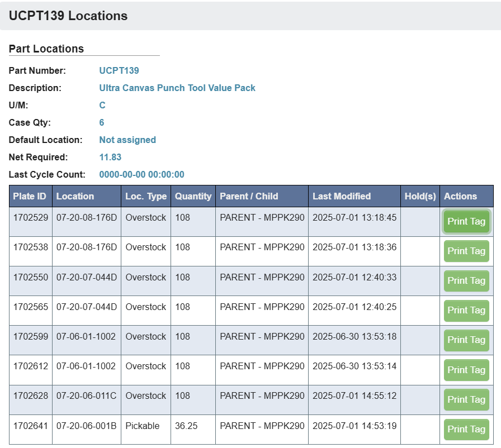Viewport: 501px width, 448px height.
Task: Click the Ultra Canvas Punch Tool Value Pack description
Action: tap(177, 88)
